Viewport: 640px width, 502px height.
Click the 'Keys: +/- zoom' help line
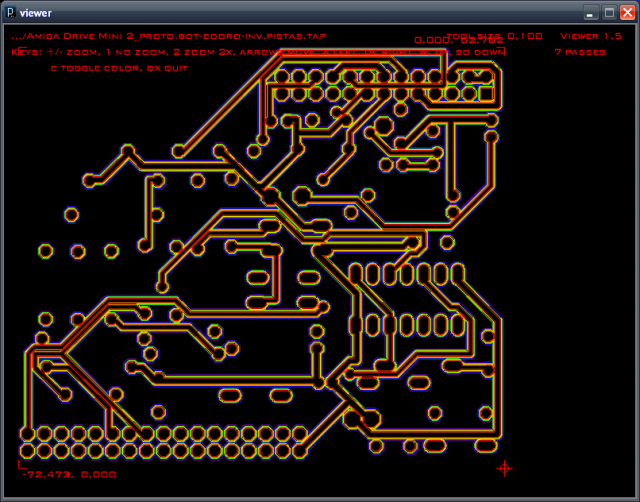258,52
